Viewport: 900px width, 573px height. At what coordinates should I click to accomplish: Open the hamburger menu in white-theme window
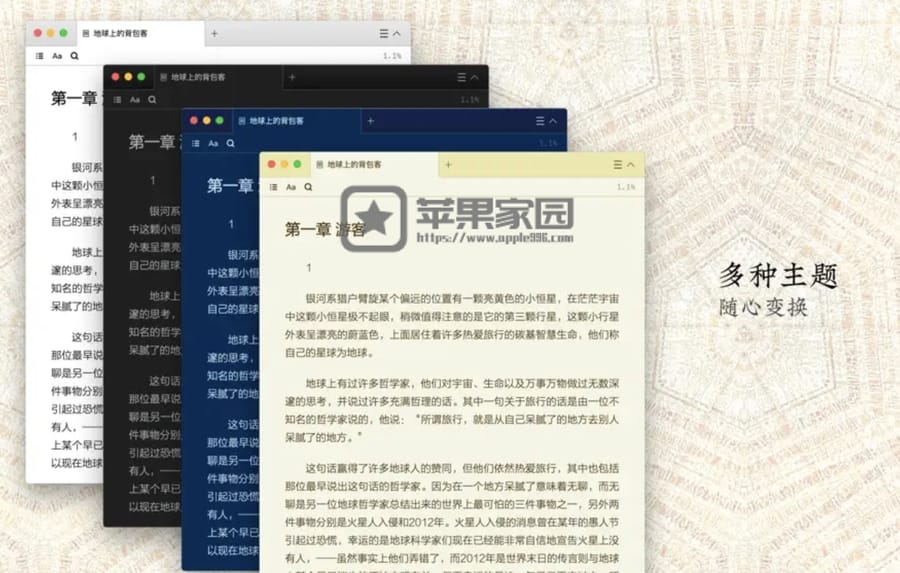384,34
